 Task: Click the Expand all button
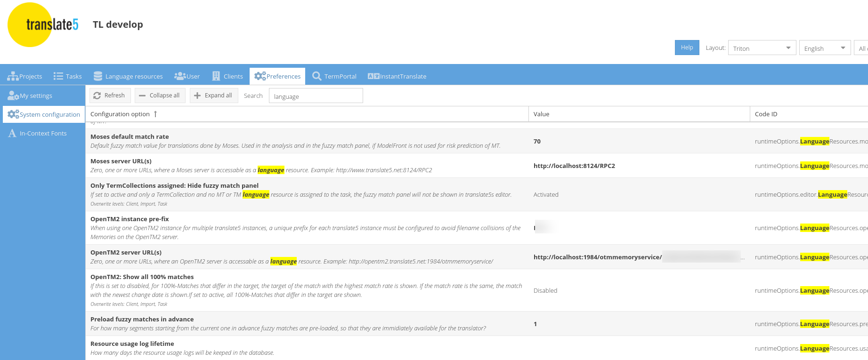pos(214,96)
